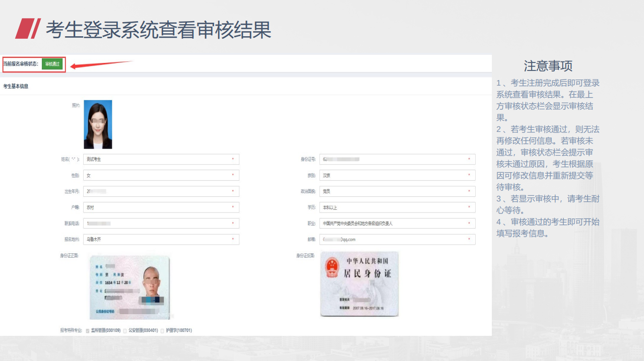Click the ID card back image
Viewport: 644px width, 361px height.
359,284
